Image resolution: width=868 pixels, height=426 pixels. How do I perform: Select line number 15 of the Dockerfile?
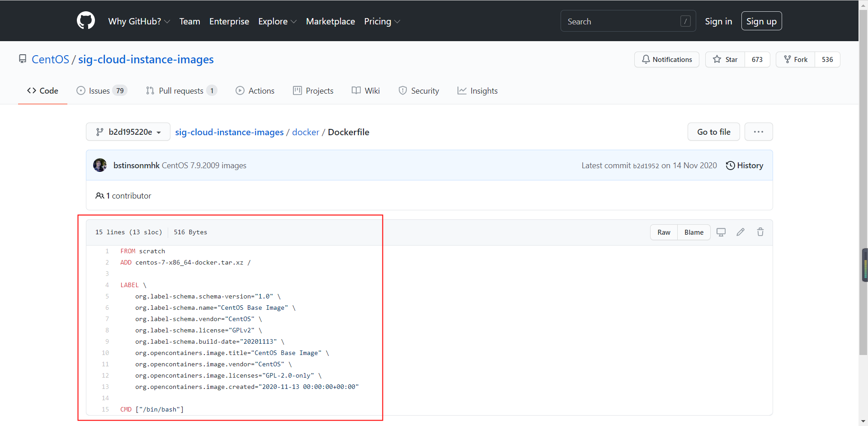[105, 409]
